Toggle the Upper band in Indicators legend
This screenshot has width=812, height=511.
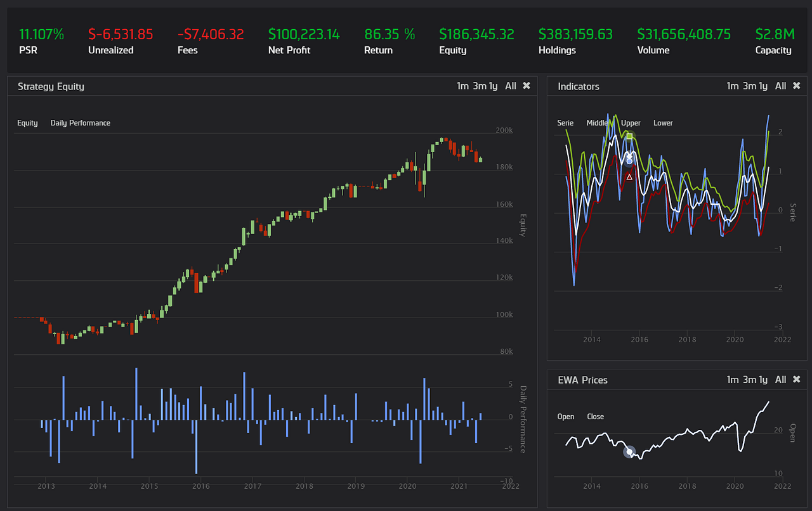(x=630, y=122)
